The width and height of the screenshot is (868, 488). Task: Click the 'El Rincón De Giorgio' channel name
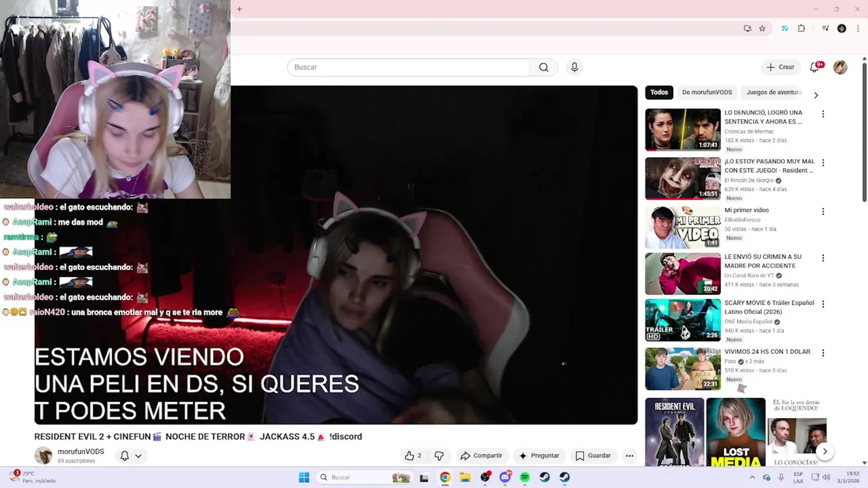pyautogui.click(x=749, y=180)
